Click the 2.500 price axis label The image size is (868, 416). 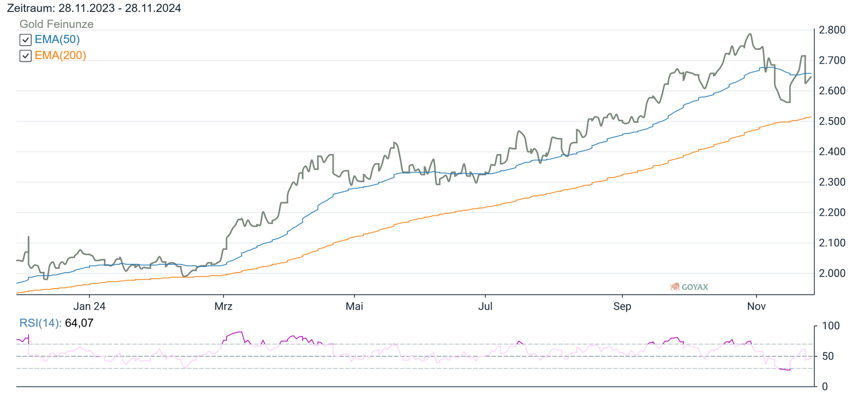832,121
